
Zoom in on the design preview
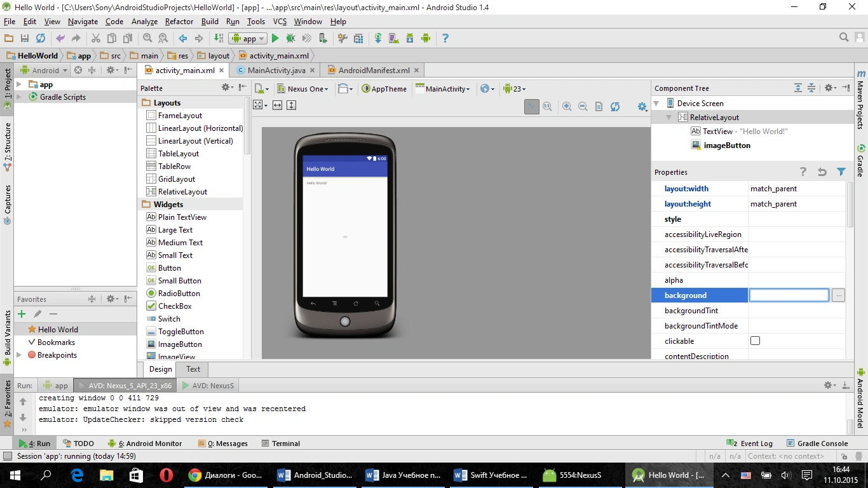point(567,107)
